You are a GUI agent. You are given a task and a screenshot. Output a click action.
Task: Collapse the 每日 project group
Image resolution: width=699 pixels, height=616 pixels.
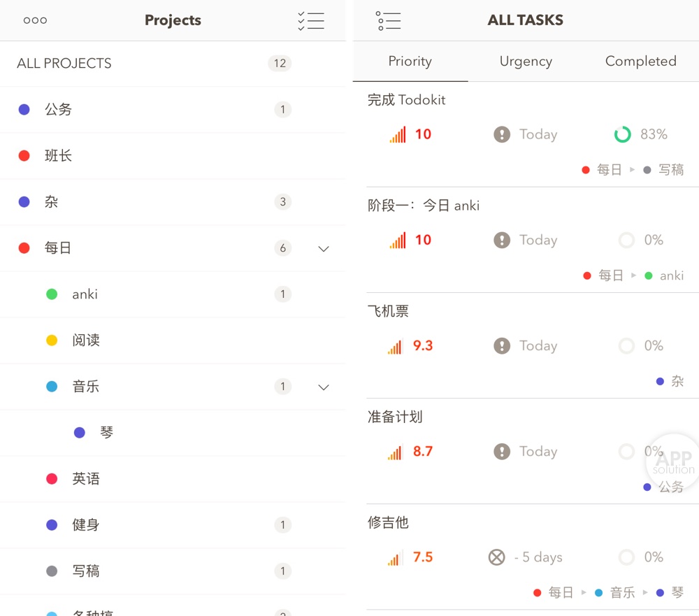point(324,248)
